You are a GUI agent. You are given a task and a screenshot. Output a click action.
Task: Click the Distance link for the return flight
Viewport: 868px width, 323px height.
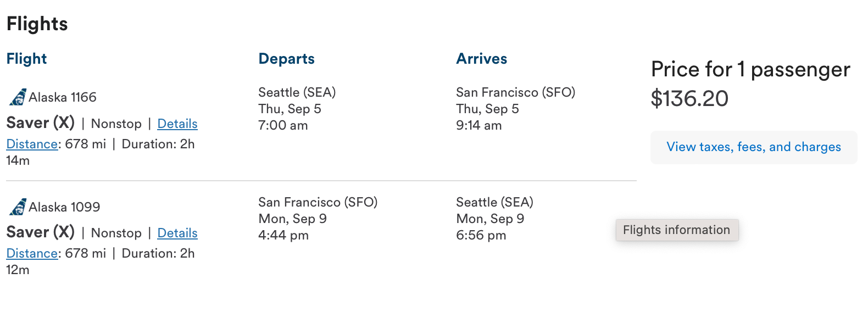[32, 253]
